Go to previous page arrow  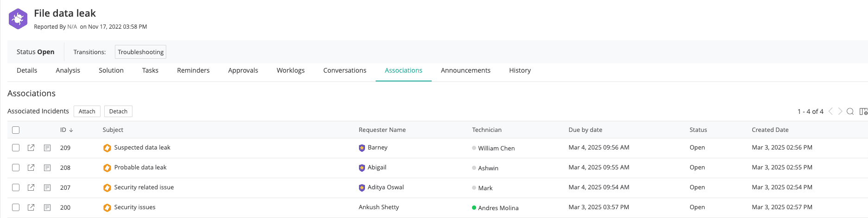coord(830,112)
